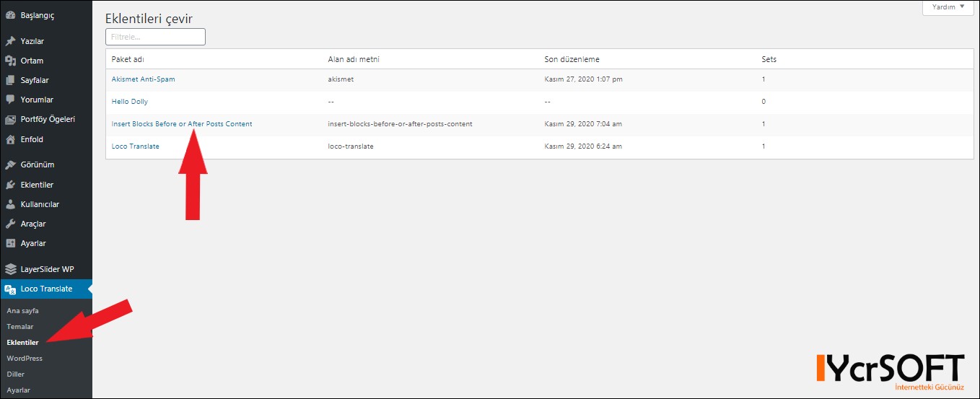Image resolution: width=980 pixels, height=399 pixels.
Task: Click the Araçlar wrench icon
Action: click(x=10, y=224)
